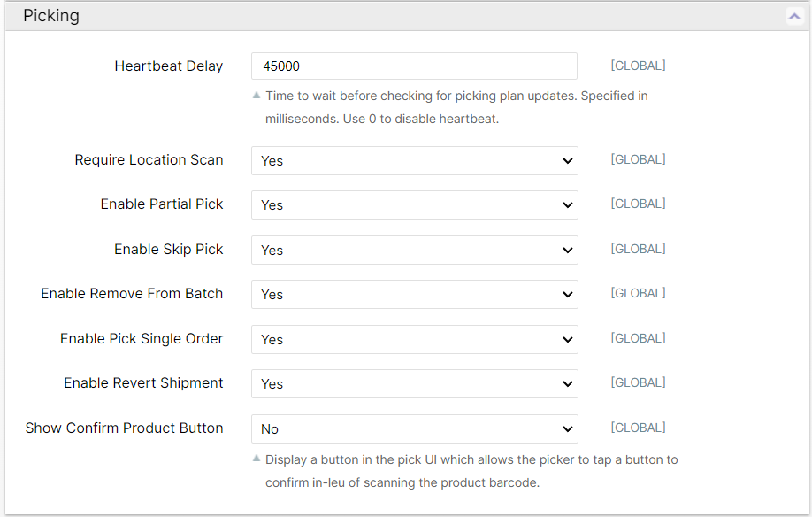
Task: Open the Enable Revert Shipment dropdown
Action: pyautogui.click(x=414, y=384)
